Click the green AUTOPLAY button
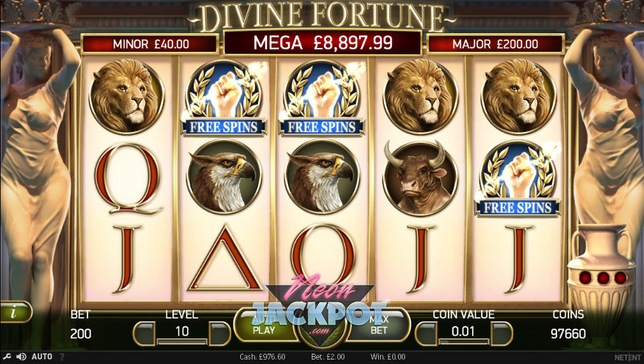This screenshot has height=364, width=644. click(264, 325)
